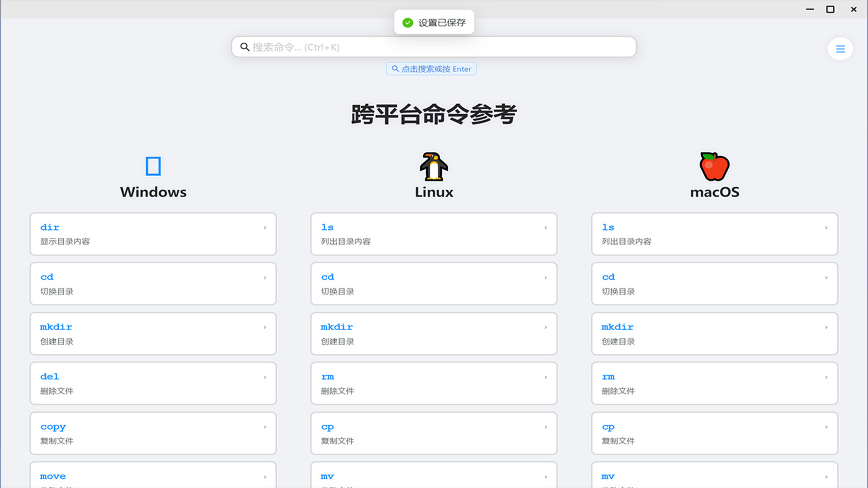Open the del command entry
This screenshot has width=868, height=488.
(x=153, y=383)
